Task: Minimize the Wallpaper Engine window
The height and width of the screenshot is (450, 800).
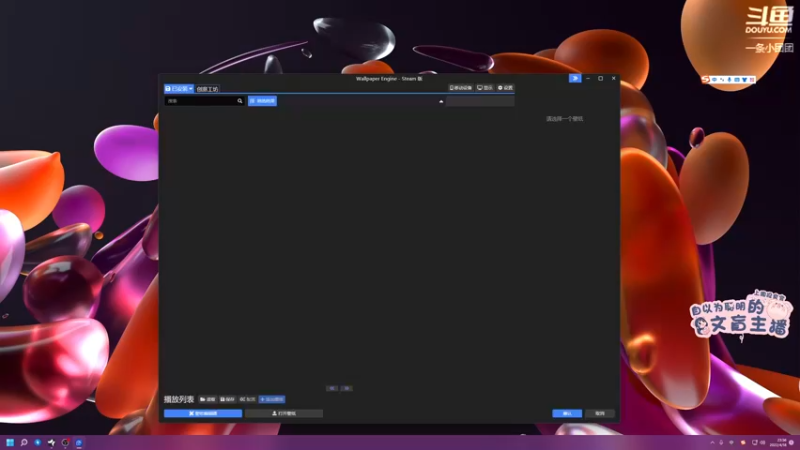Action: 588,79
